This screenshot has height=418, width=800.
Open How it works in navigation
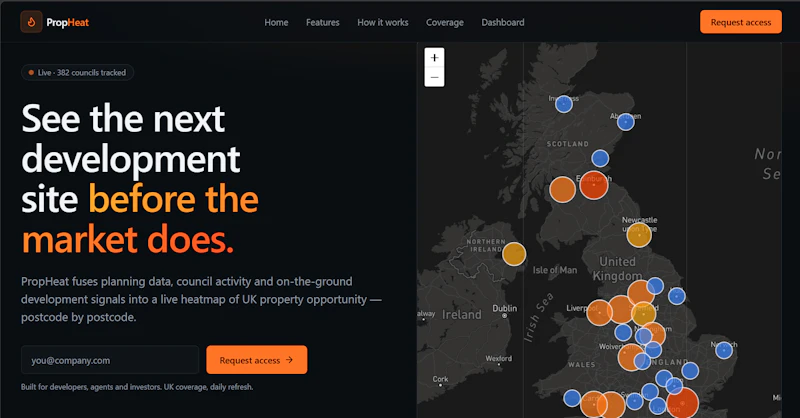(x=383, y=22)
